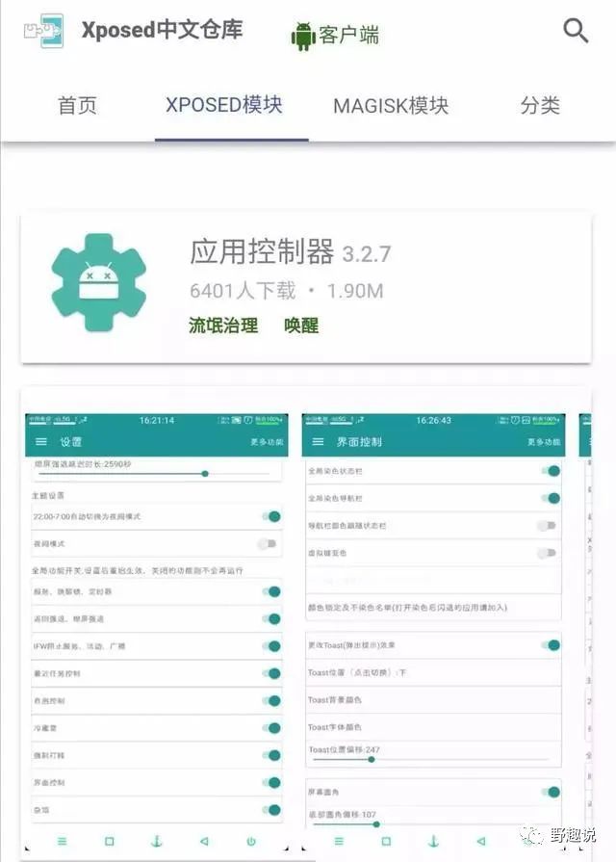Tap the 6401人下载 text
This screenshot has height=862, width=616.
click(243, 290)
